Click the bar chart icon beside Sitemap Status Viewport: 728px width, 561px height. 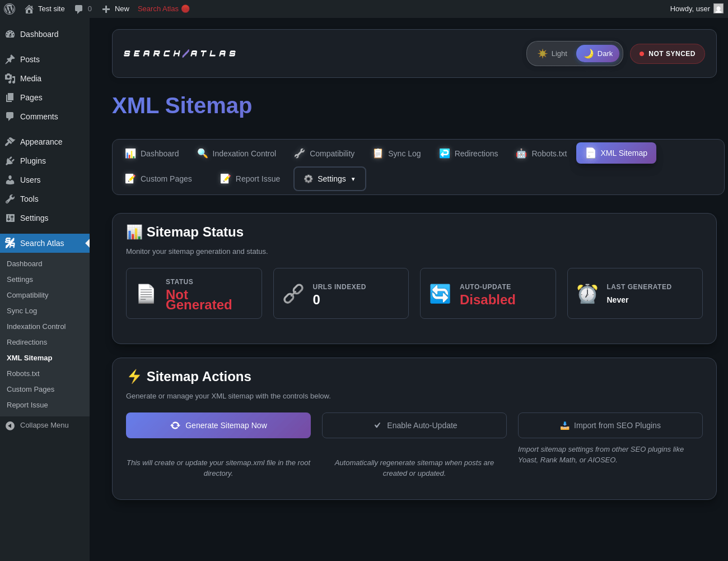pyautogui.click(x=134, y=232)
